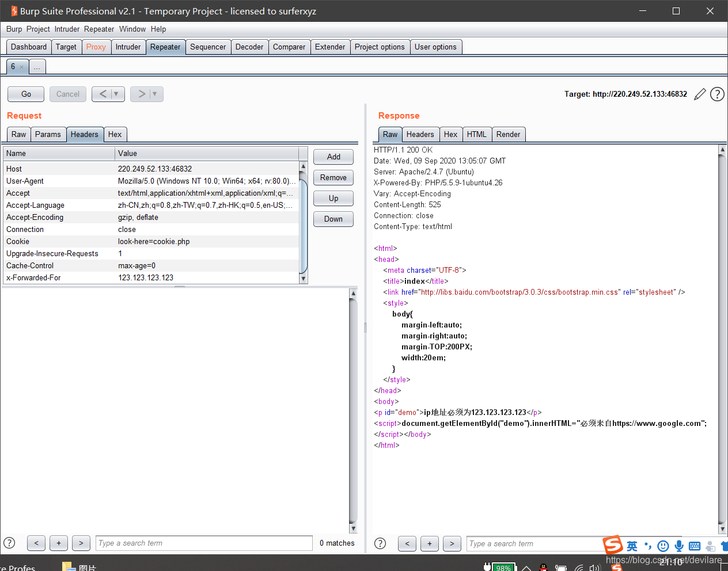Image resolution: width=728 pixels, height=571 pixels.
Task: Open Sogou emoji face icon
Action: tap(663, 546)
